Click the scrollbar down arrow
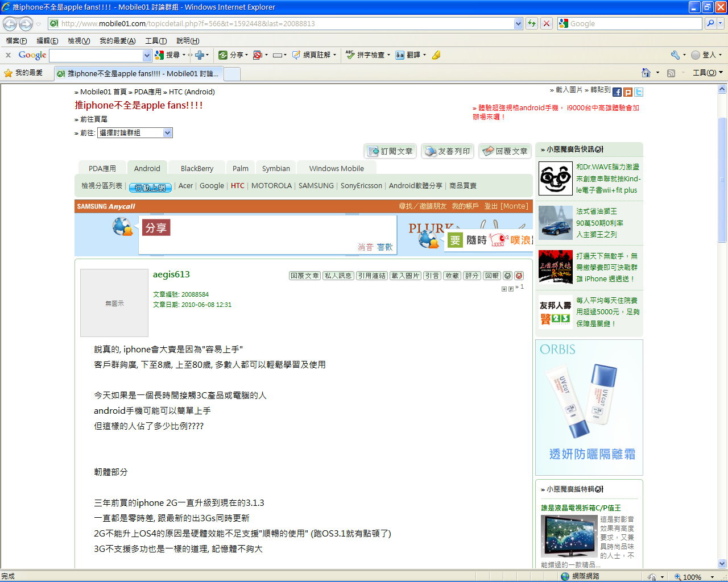The image size is (728, 582). pyautogui.click(x=722, y=564)
